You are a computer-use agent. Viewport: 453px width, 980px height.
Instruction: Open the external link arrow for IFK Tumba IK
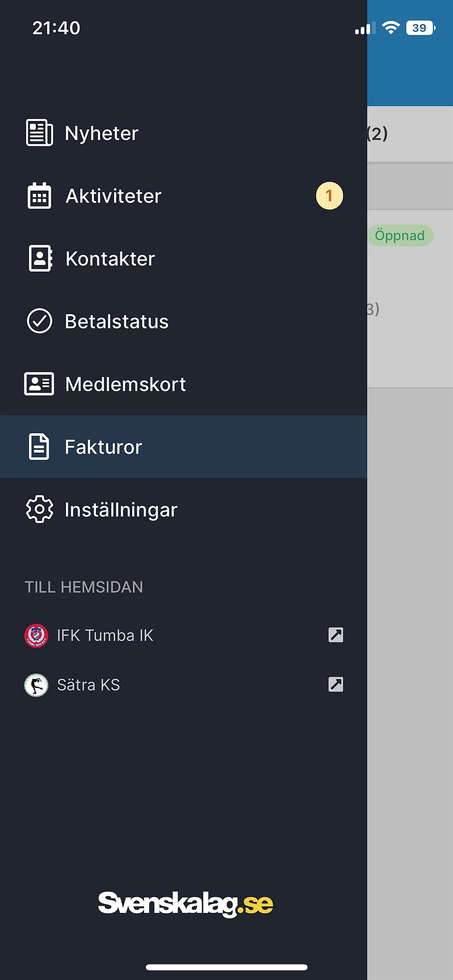(336, 635)
